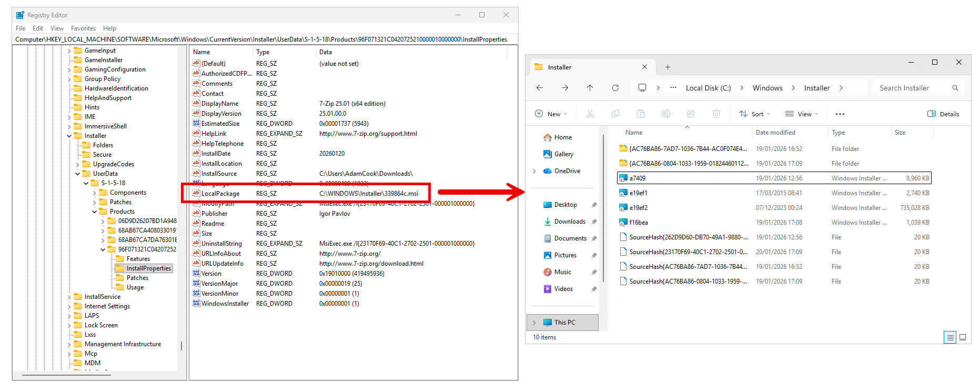Image resolution: width=980 pixels, height=392 pixels.
Task: Click the Up directory arrow icon
Action: pos(590,88)
